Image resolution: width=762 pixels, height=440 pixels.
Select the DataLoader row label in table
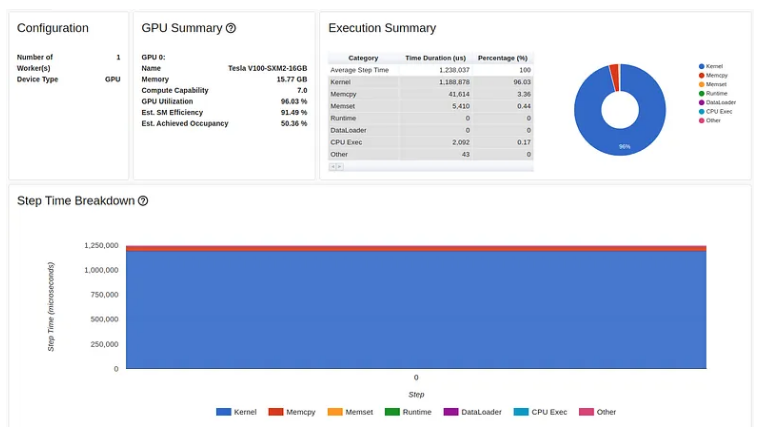click(348, 130)
